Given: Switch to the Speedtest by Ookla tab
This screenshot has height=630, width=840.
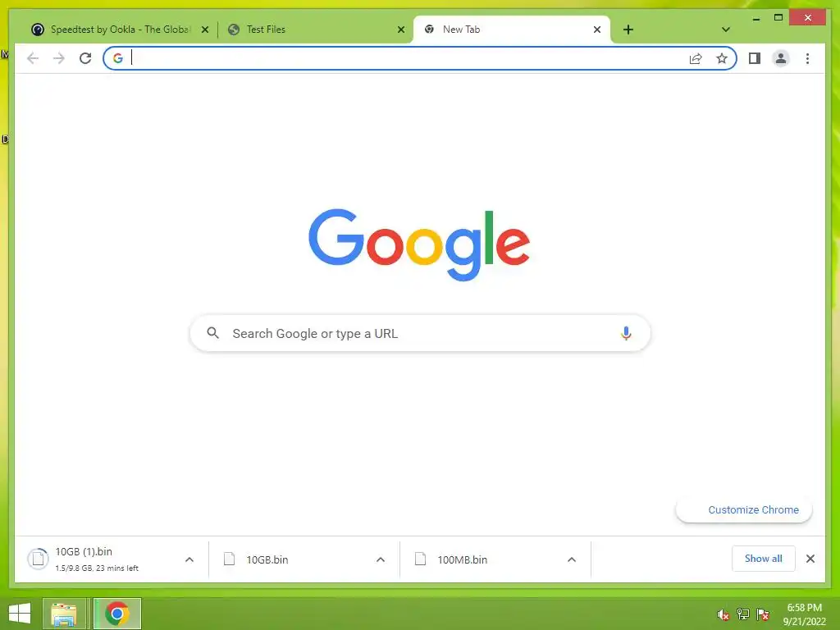Looking at the screenshot, I should pyautogui.click(x=119, y=30).
